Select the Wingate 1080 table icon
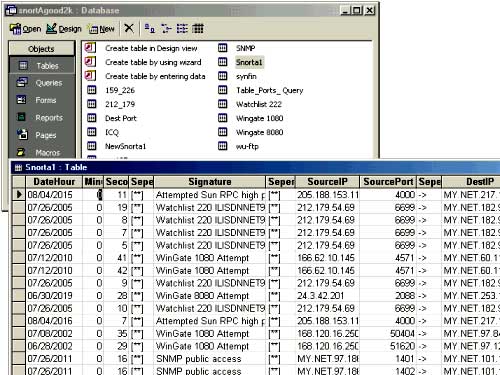 point(222,118)
